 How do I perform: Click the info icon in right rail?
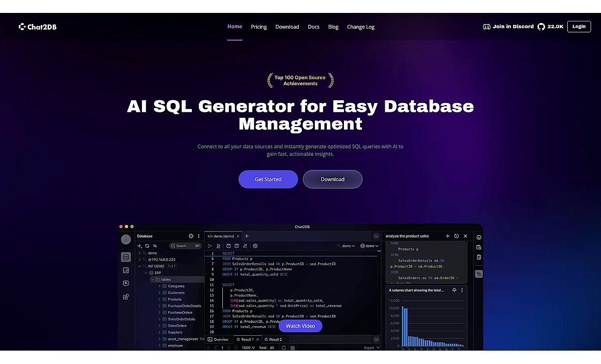click(x=479, y=237)
